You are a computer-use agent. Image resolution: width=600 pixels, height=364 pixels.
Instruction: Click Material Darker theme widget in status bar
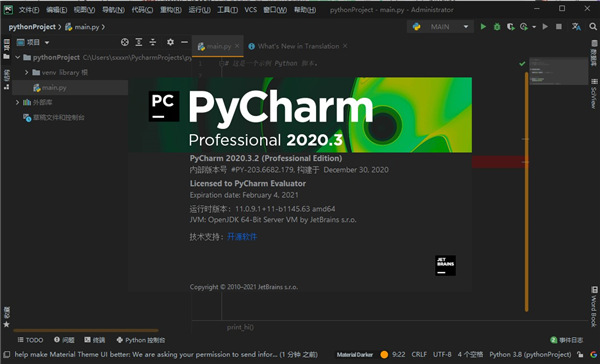click(355, 355)
